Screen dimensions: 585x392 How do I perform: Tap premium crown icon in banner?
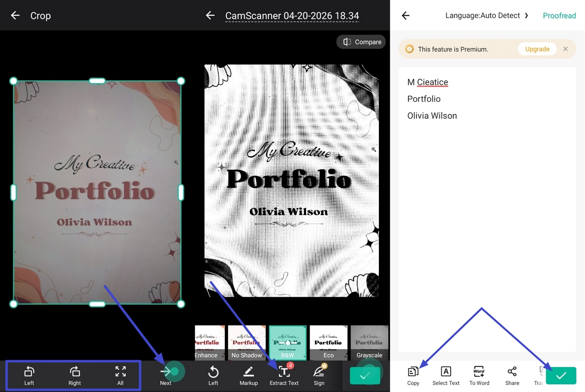pyautogui.click(x=409, y=49)
